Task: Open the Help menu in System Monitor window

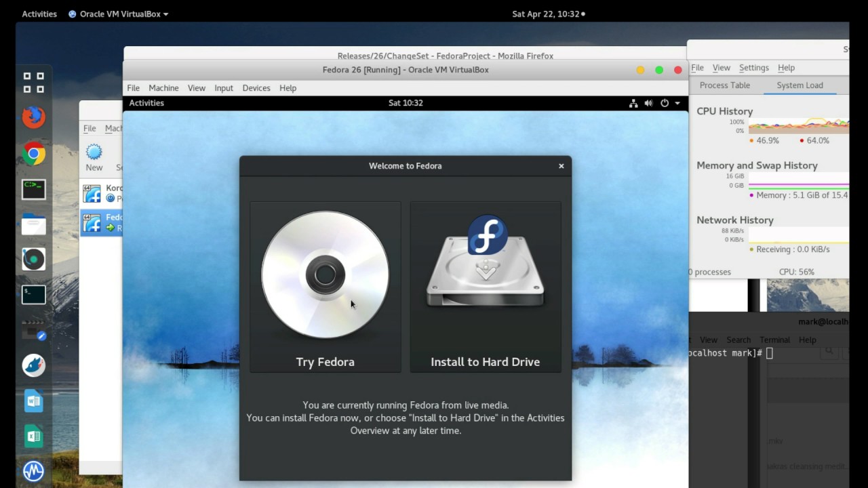Action: click(x=787, y=68)
